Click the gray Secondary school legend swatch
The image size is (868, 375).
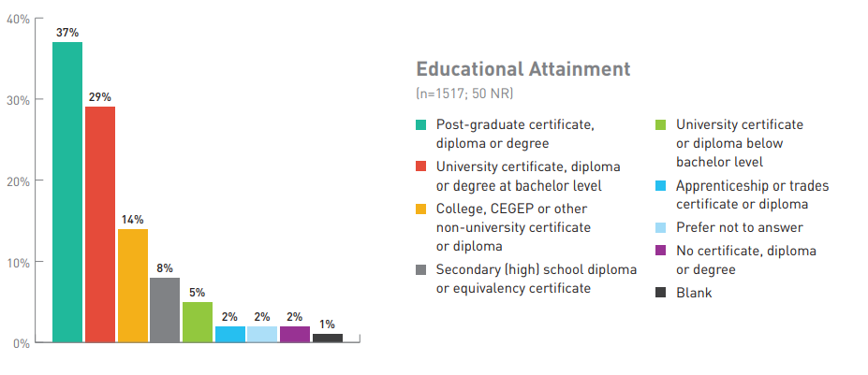pyautogui.click(x=421, y=269)
